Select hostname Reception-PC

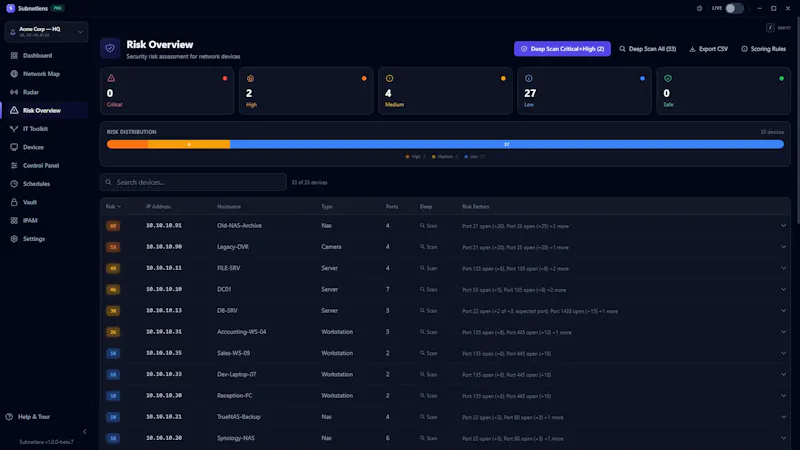pyautogui.click(x=235, y=395)
